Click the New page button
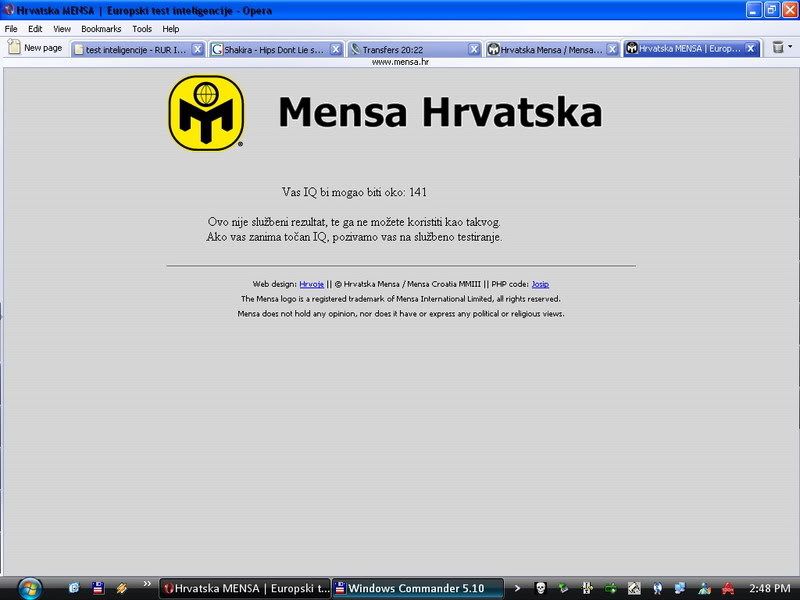 coord(35,47)
